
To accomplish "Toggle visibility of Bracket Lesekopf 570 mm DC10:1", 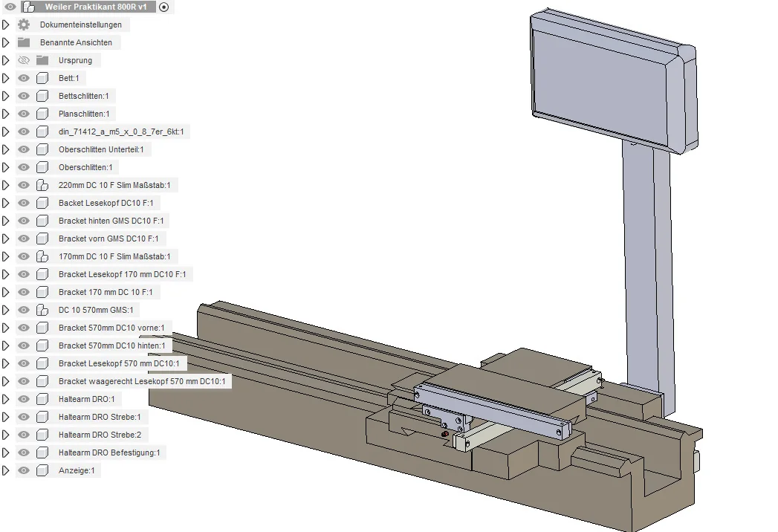I will pos(23,363).
